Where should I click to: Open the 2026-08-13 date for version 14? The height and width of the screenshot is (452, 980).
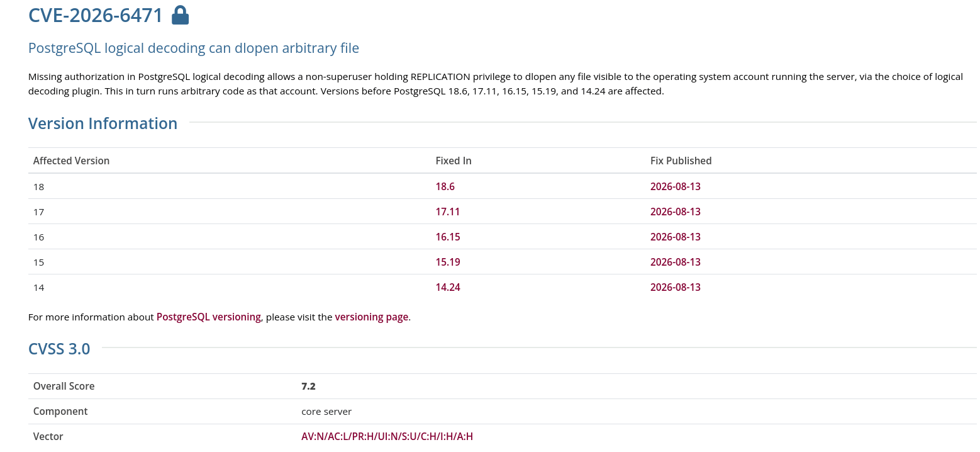click(675, 287)
